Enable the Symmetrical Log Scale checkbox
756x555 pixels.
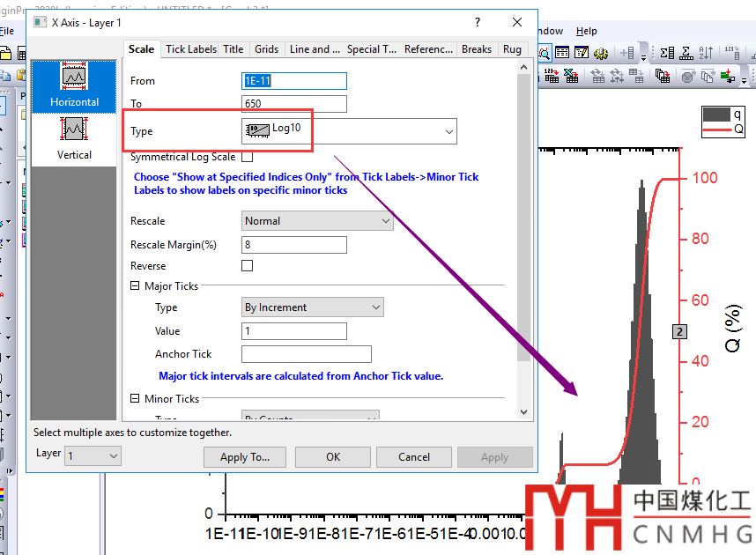(x=247, y=157)
